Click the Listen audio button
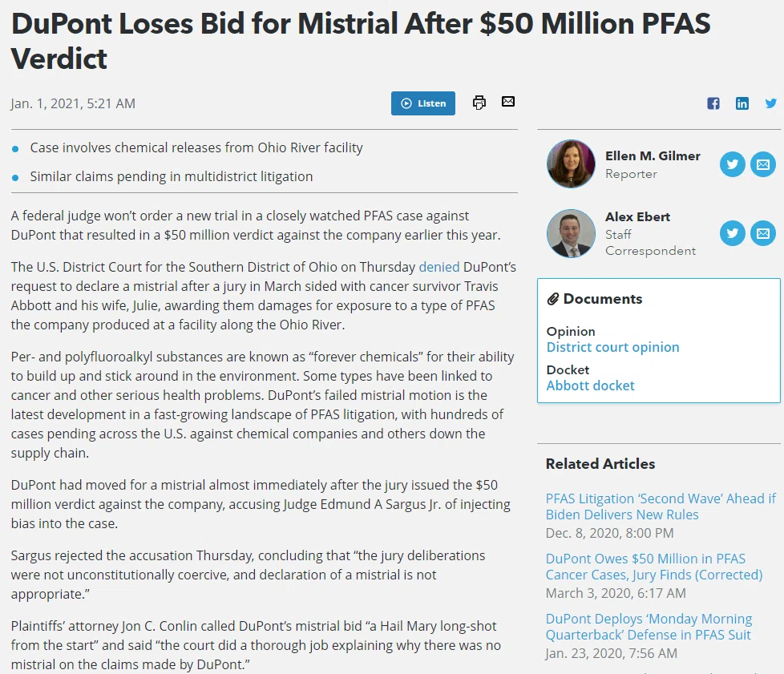This screenshot has height=674, width=784. pos(423,103)
